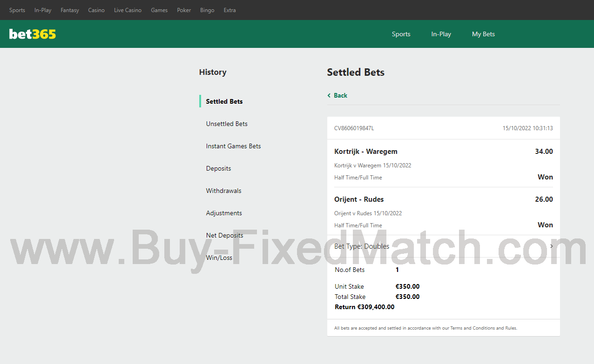Open Instant Games Bets history
Viewport: 594px width, 364px height.
coord(233,146)
